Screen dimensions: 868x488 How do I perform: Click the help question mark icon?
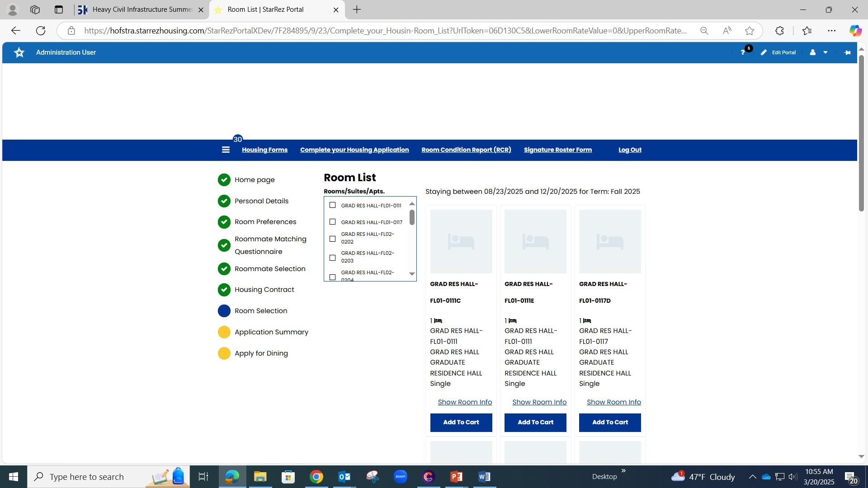[x=742, y=52]
